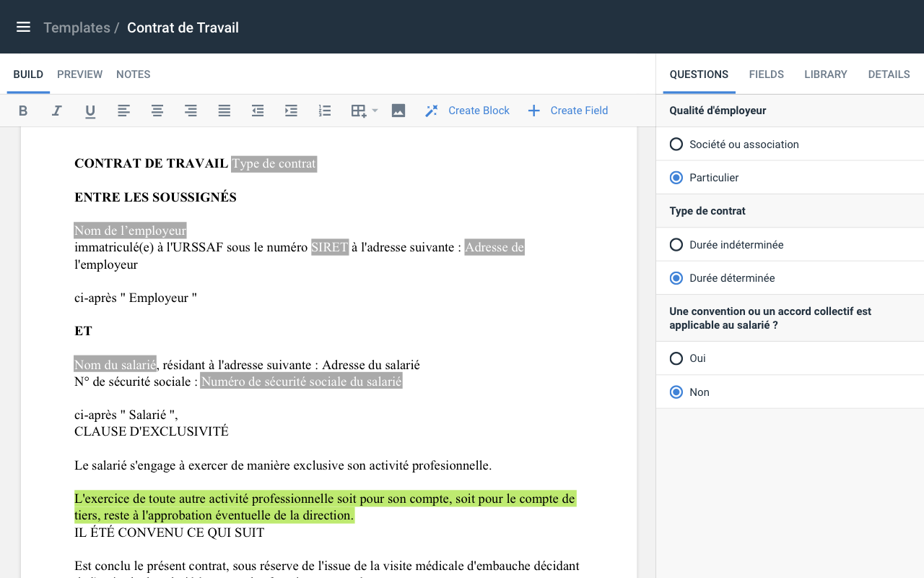The width and height of the screenshot is (924, 578).
Task: Select the QUESTIONS tab
Action: coord(699,74)
